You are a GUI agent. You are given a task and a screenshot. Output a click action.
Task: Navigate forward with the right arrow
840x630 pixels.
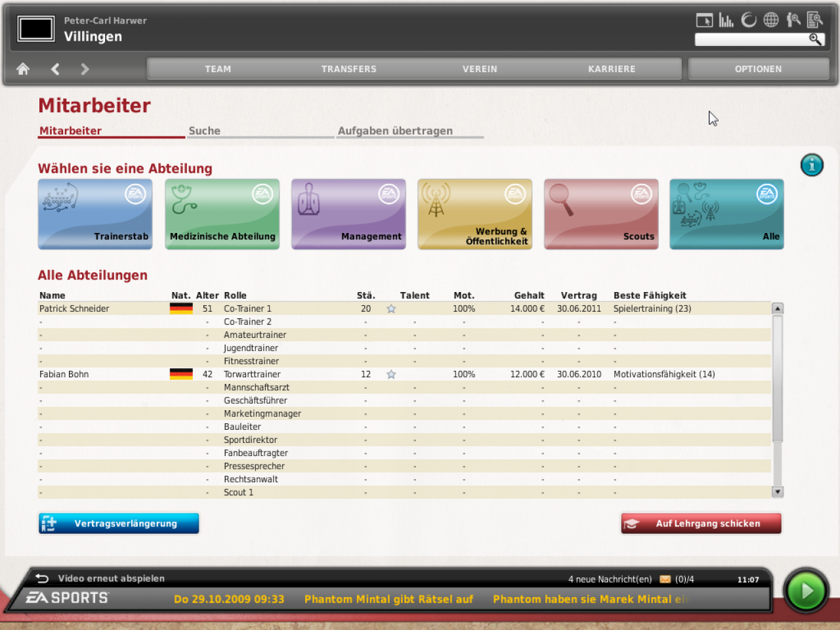click(x=85, y=69)
